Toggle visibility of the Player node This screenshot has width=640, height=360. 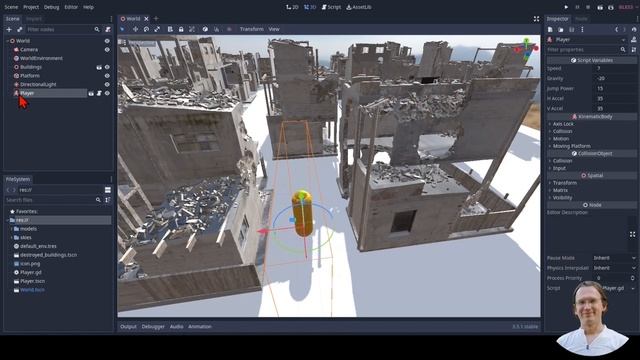tap(107, 93)
